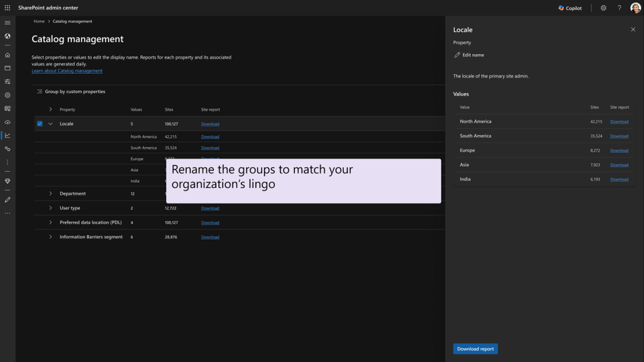Image resolution: width=644 pixels, height=362 pixels.
Task: Click the Edit name pencil icon in the Locale panel
Action: click(457, 55)
